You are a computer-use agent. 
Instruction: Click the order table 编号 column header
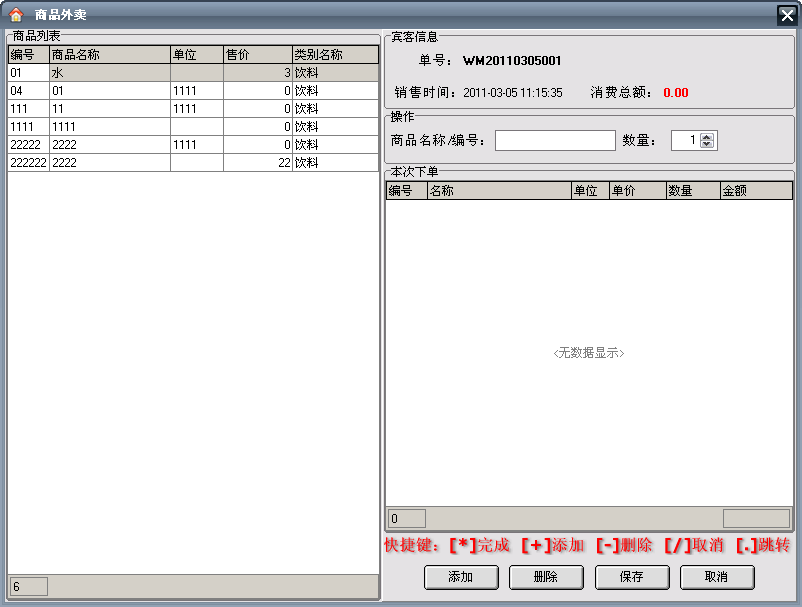407,191
